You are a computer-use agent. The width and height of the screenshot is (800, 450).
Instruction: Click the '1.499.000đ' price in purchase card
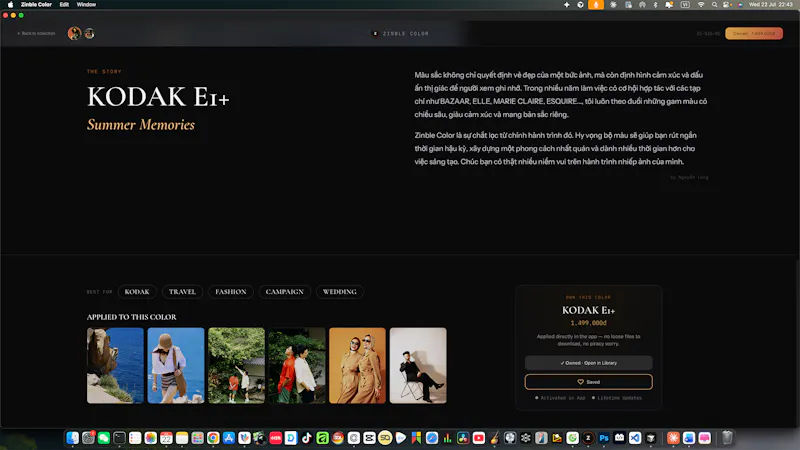pyautogui.click(x=588, y=323)
